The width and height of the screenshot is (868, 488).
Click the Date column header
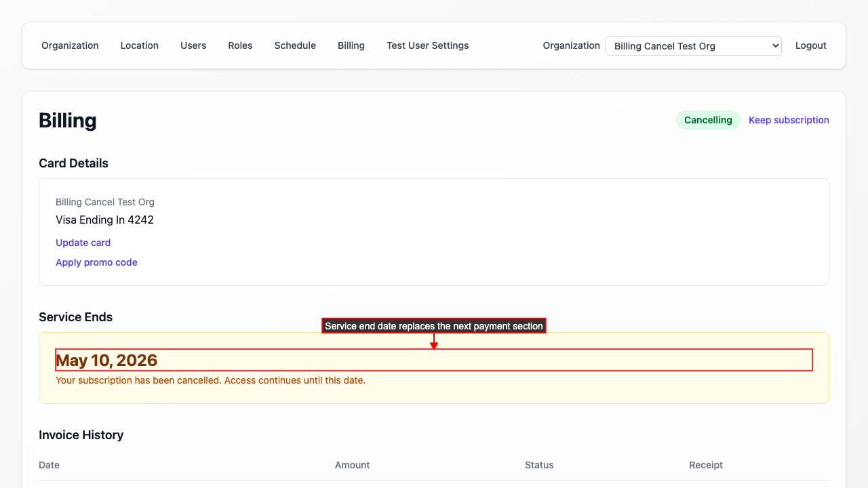pyautogui.click(x=49, y=465)
